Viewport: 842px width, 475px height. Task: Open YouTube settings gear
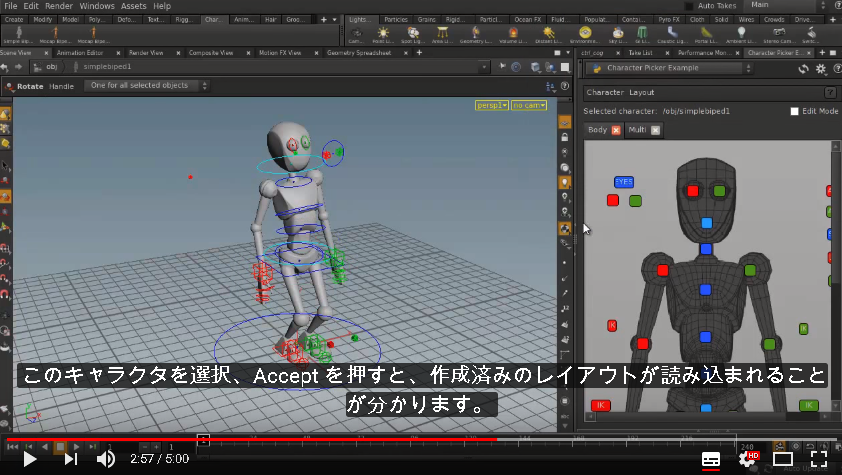point(748,459)
